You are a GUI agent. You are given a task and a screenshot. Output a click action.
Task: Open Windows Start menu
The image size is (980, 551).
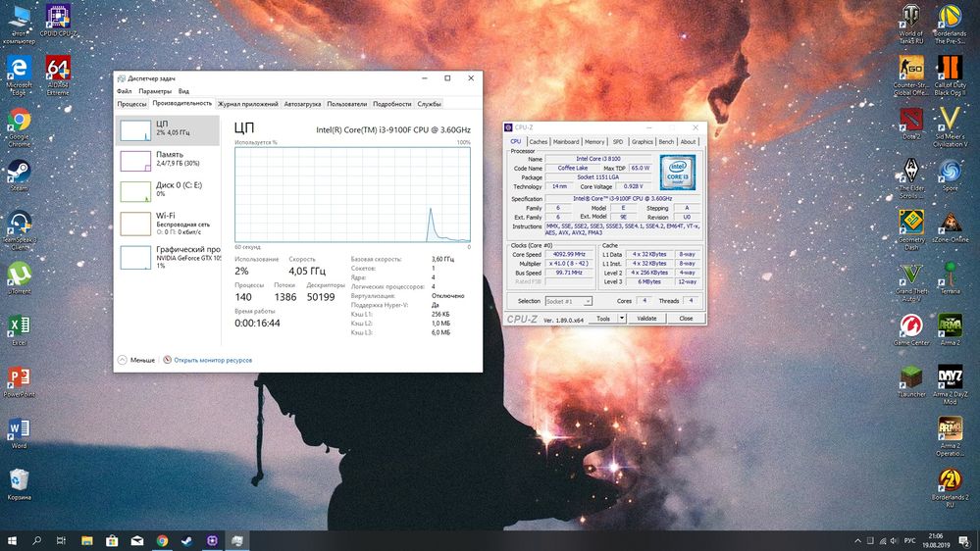pyautogui.click(x=11, y=540)
